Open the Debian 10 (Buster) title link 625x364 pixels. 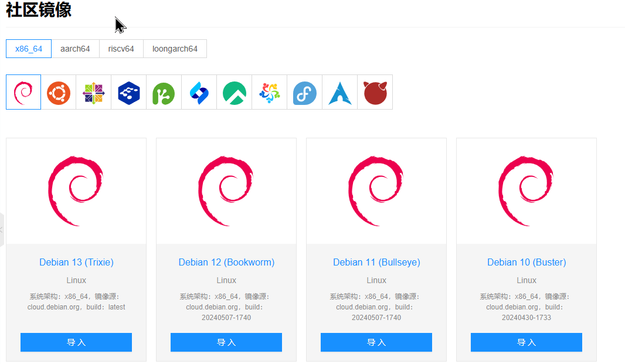(527, 262)
